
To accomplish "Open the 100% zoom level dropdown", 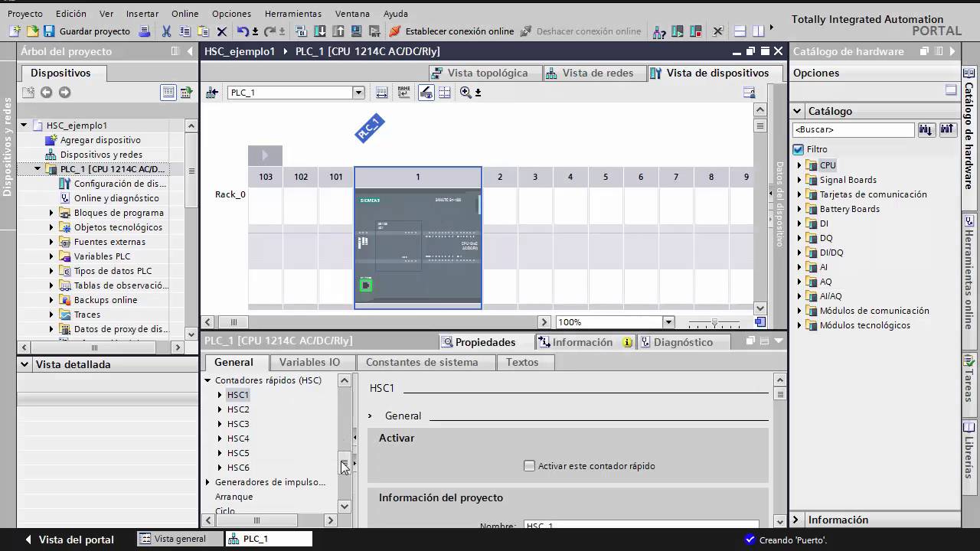I will point(668,322).
